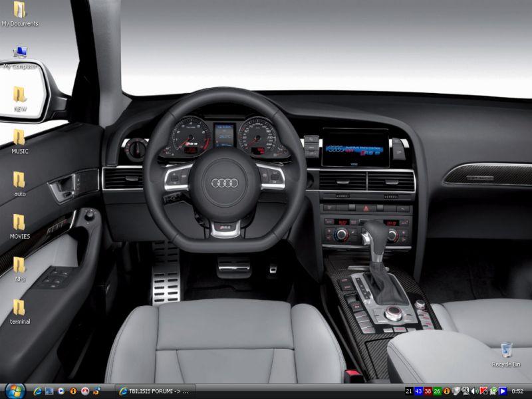The image size is (532, 399).
Task: Click red round icon in quick launch
Action: 85,391
